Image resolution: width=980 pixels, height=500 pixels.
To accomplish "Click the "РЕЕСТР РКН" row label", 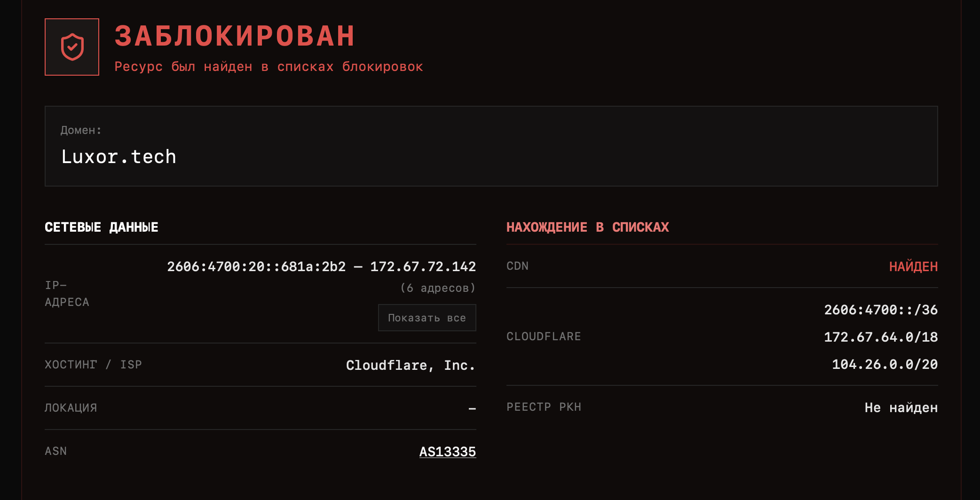I will [544, 407].
